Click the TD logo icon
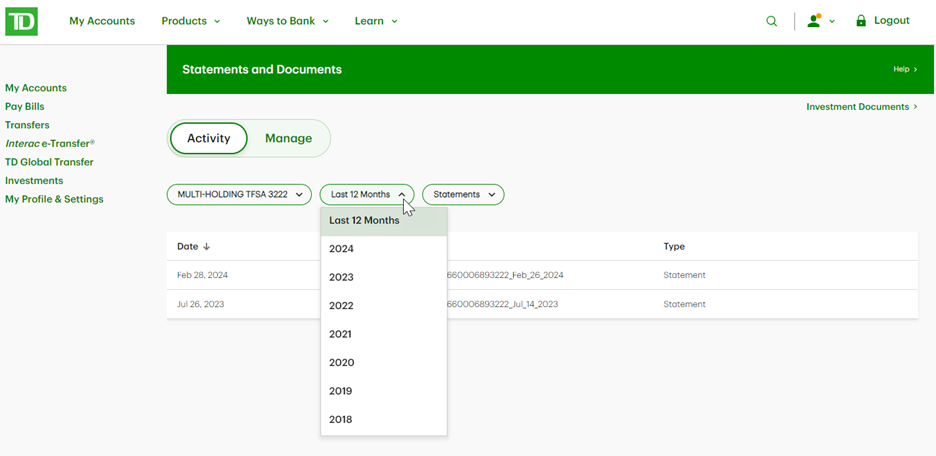 tap(21, 21)
